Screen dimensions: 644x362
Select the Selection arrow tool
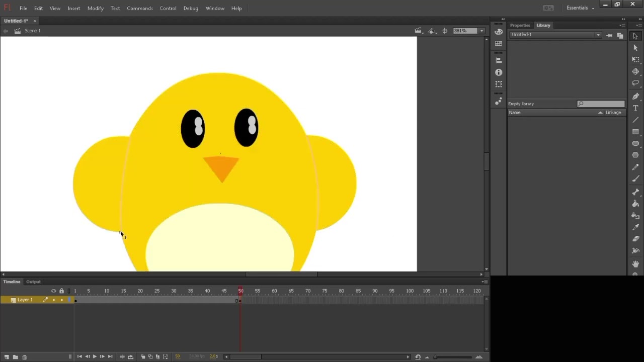tap(635, 36)
